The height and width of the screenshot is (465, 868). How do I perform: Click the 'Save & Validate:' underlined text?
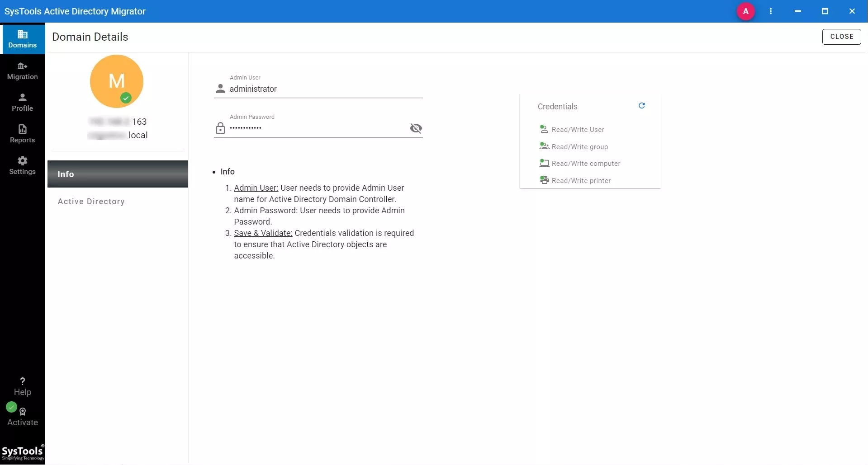263,233
